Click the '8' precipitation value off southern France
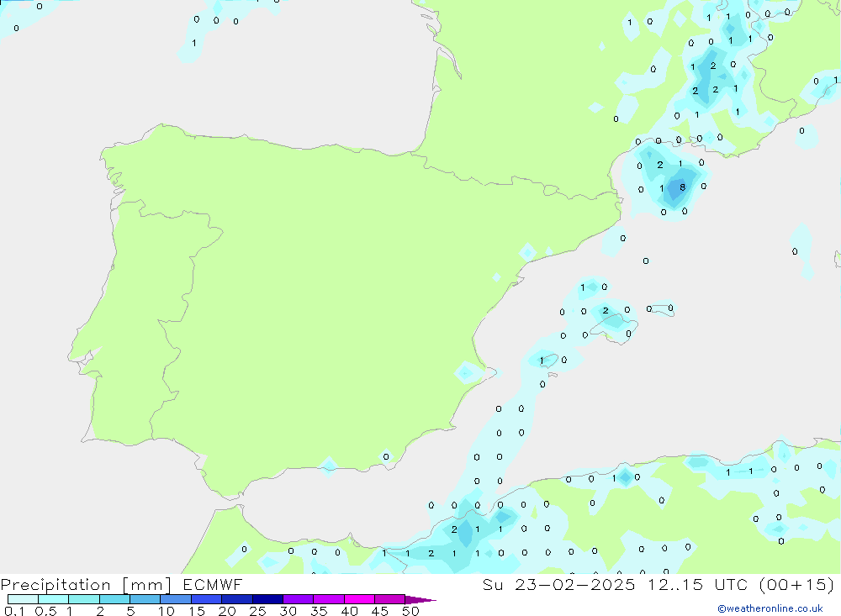841x616 pixels. tap(682, 187)
